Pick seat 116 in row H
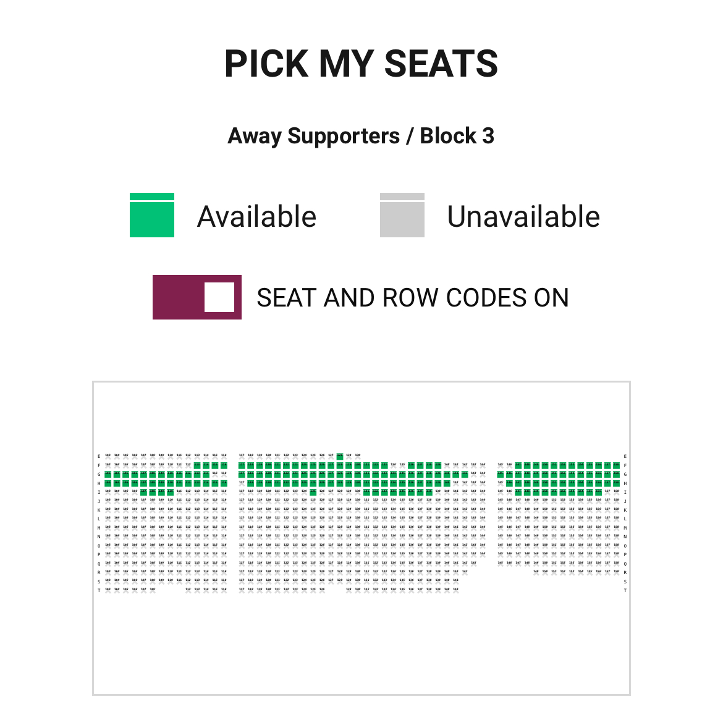The height and width of the screenshot is (728, 723). click(224, 483)
